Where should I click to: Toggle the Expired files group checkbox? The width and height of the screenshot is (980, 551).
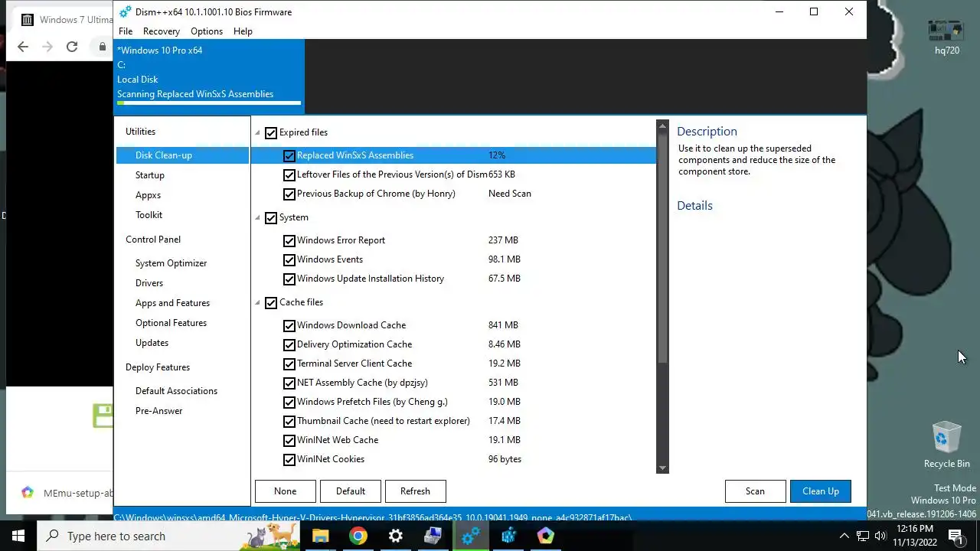(x=270, y=132)
